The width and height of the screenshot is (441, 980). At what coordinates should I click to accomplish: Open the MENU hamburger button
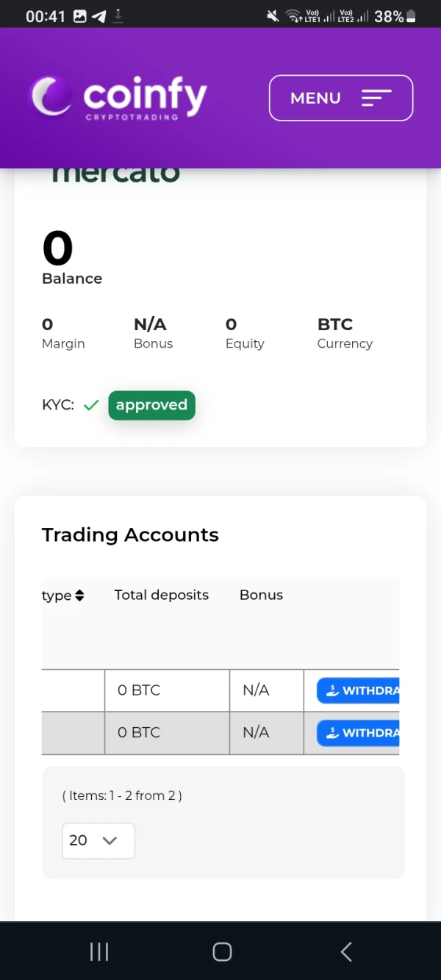(x=340, y=98)
